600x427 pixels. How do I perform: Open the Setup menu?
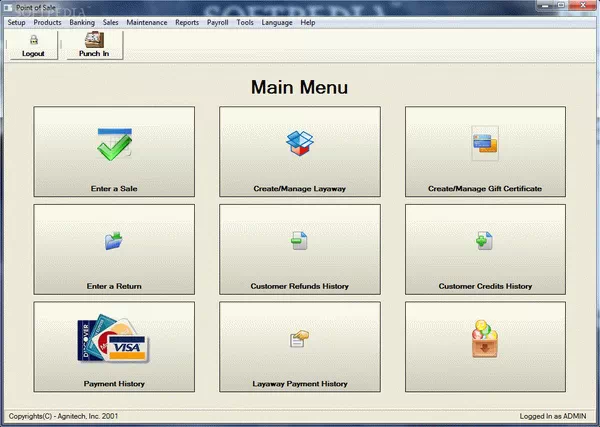tap(17, 22)
